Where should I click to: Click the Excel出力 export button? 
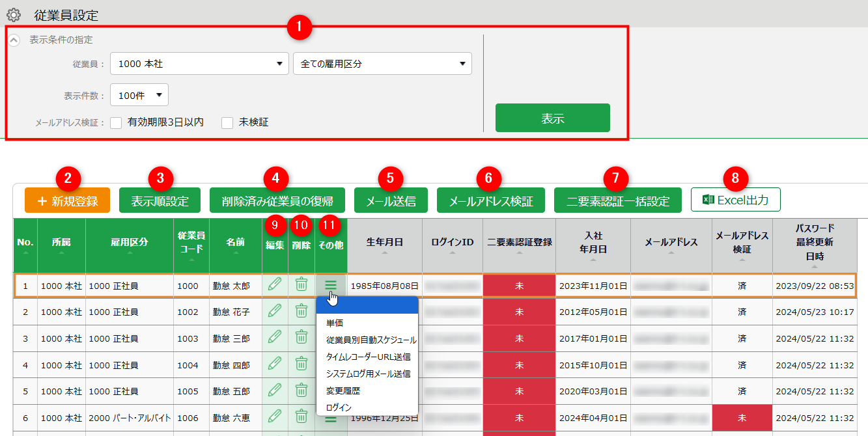coord(735,200)
